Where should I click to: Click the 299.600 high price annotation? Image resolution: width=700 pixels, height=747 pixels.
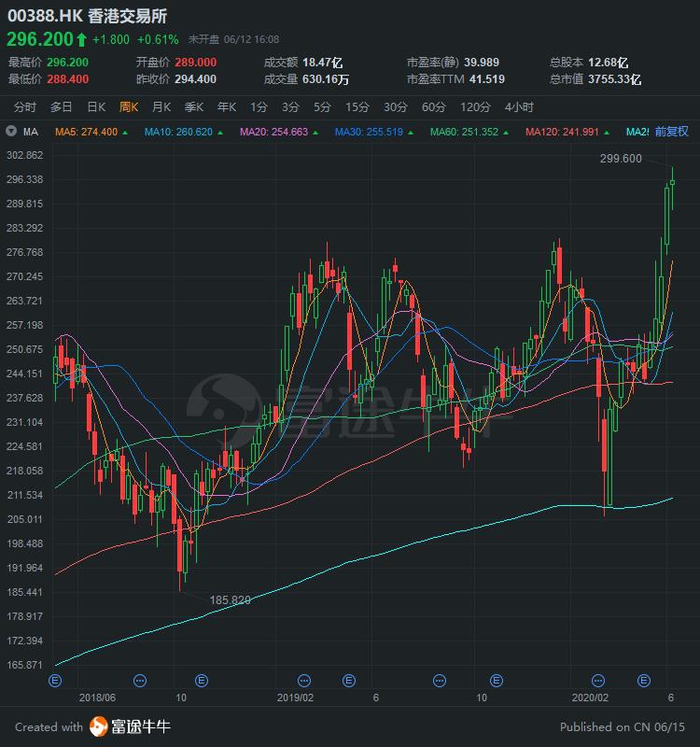point(621,159)
